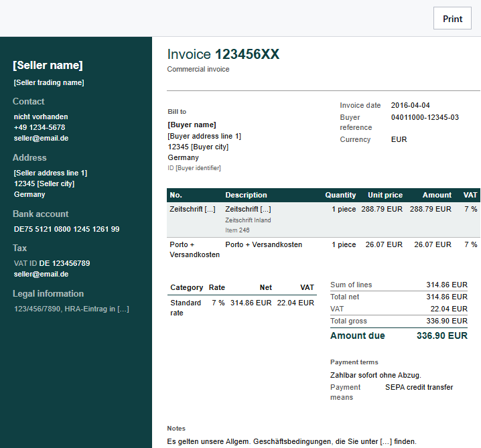Click 'Total net' row amount

pos(447,297)
